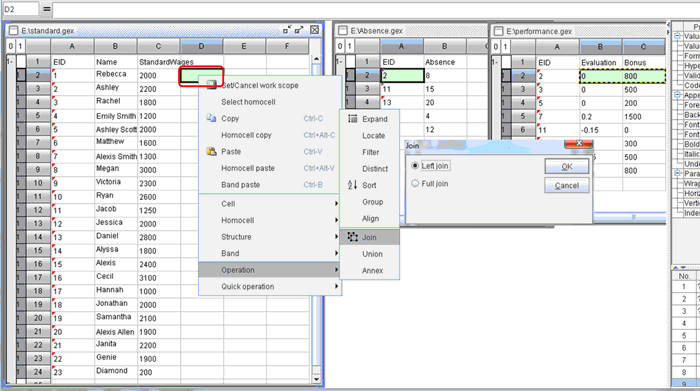This screenshot has height=391, width=700.
Task: Open the Quick operation submenu
Action: 270,286
